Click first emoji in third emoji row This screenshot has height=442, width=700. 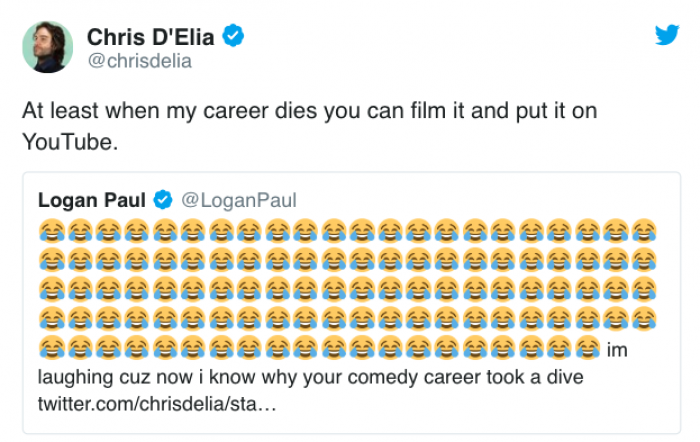coord(51,290)
